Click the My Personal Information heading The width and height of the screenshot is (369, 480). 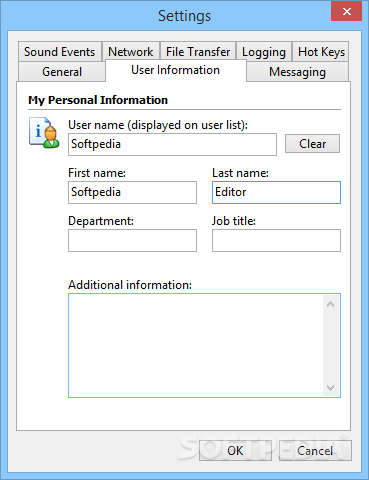pos(98,100)
